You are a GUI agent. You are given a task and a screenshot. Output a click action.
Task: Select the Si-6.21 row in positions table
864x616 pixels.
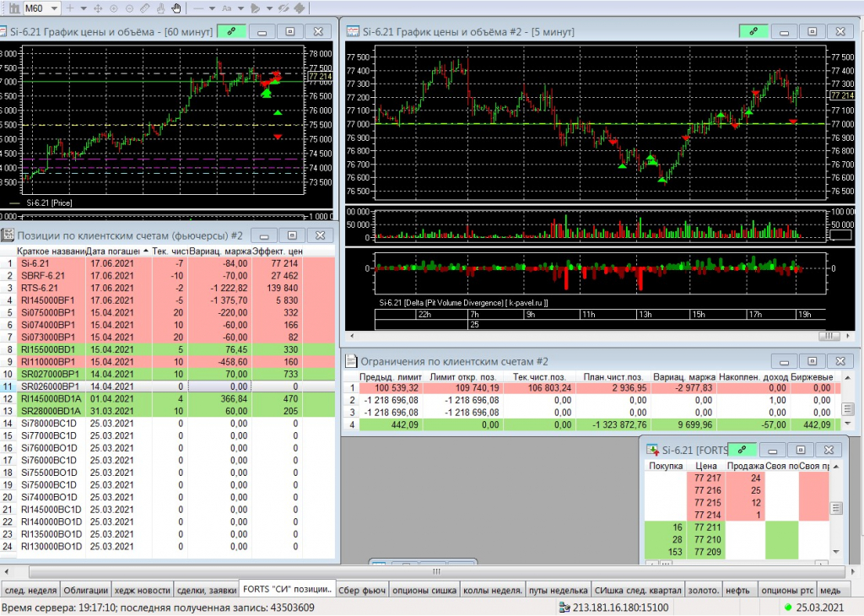(x=167, y=263)
